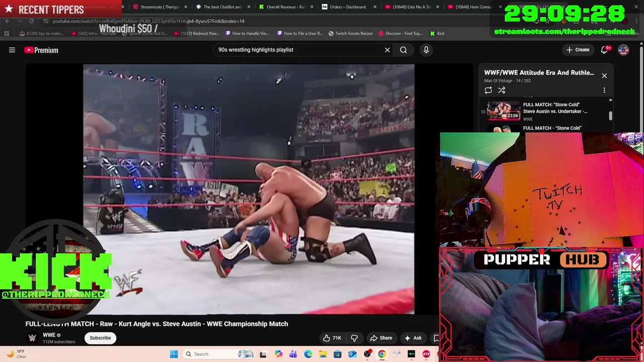Open "8 OBS tips to make" bookmark
The image size is (644, 362).
click(x=41, y=34)
